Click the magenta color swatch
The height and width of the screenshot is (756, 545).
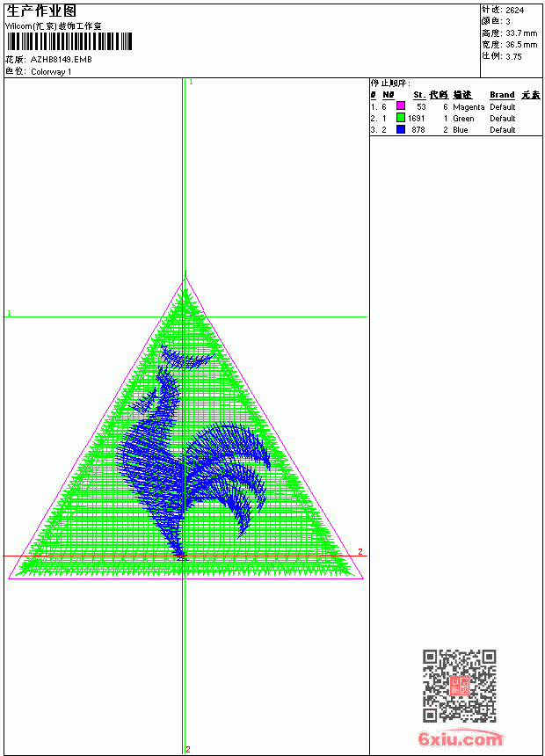coord(400,105)
